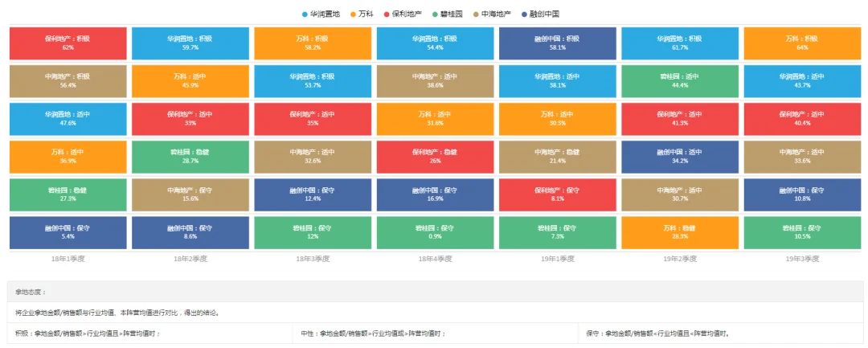Click the 19年2季度 axis label

click(x=680, y=259)
